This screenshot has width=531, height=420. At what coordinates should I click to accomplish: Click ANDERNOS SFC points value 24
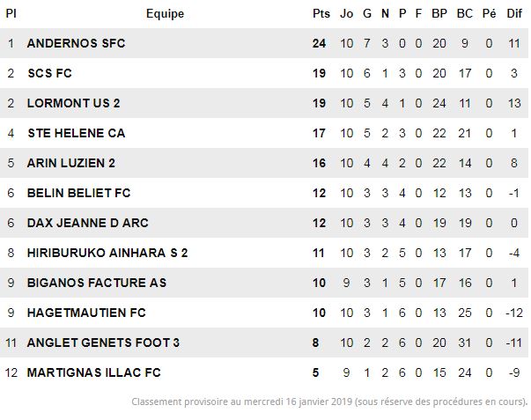coord(319,43)
